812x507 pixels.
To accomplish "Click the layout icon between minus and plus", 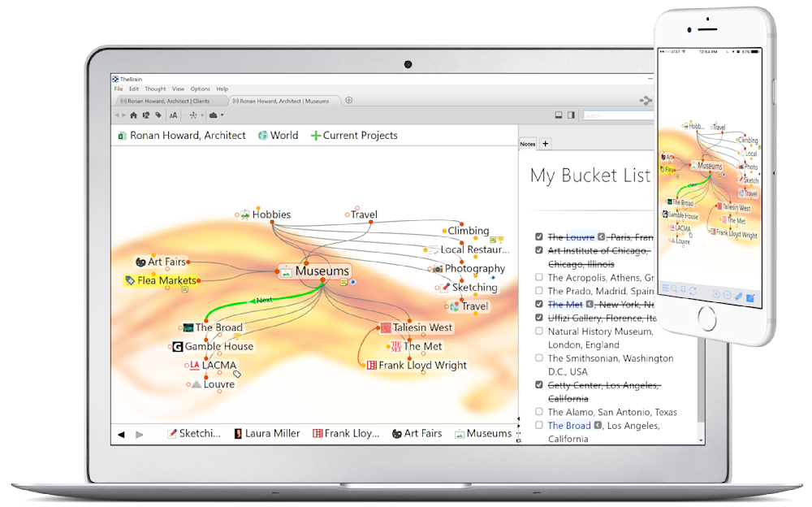I will 193,115.
